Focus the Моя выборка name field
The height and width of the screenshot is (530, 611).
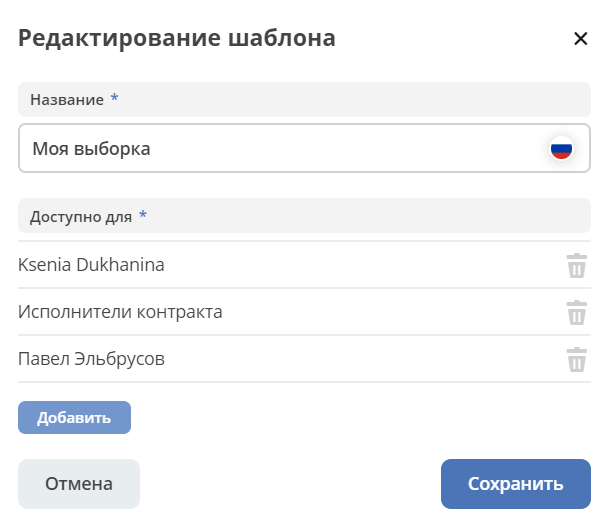point(304,148)
